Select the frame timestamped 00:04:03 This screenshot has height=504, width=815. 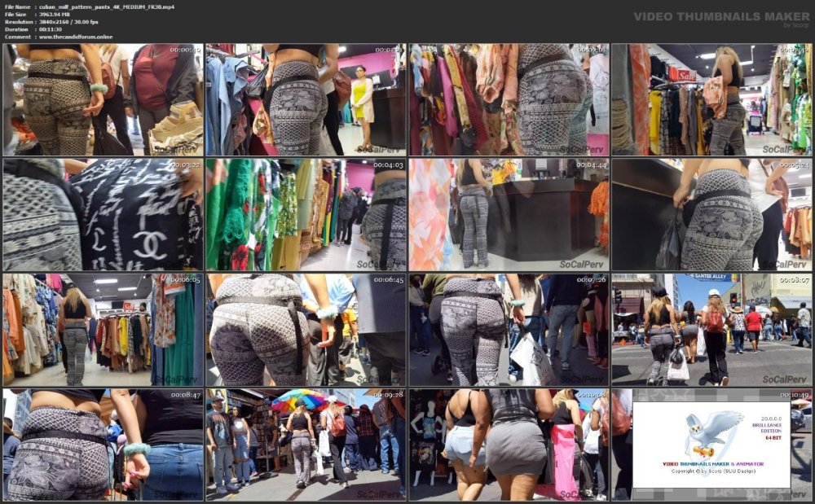306,215
